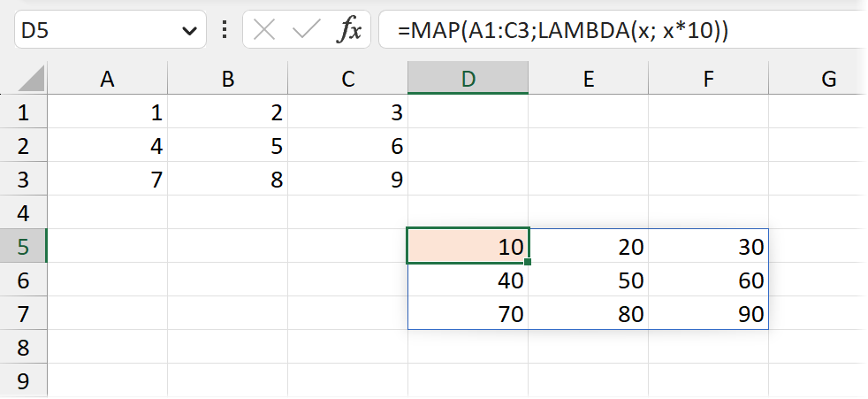Screen dimensions: 868x399
Task: Select the cell containing 5
Action: 228,146
